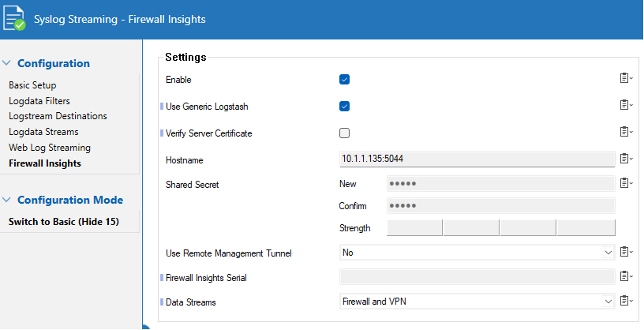Click Switch to Basic (Hide 15)
Image resolution: width=644 pixels, height=330 pixels.
click(x=64, y=222)
